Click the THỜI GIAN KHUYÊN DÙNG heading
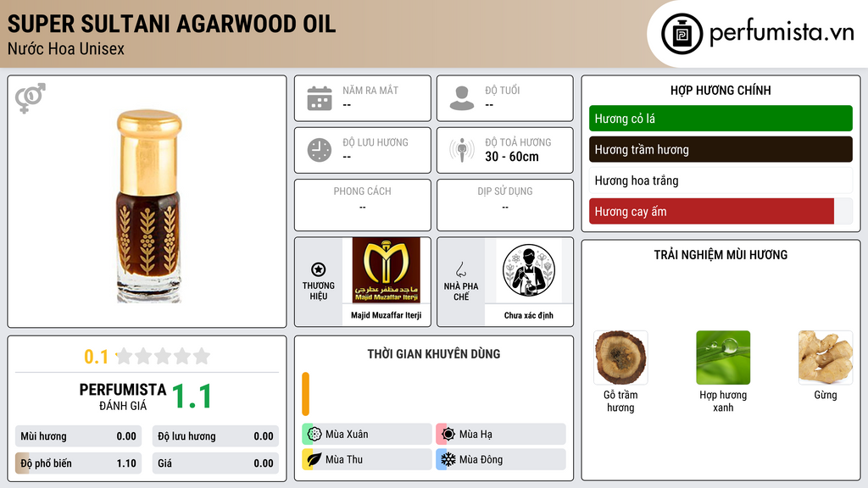This screenshot has width=868, height=488. (x=434, y=353)
